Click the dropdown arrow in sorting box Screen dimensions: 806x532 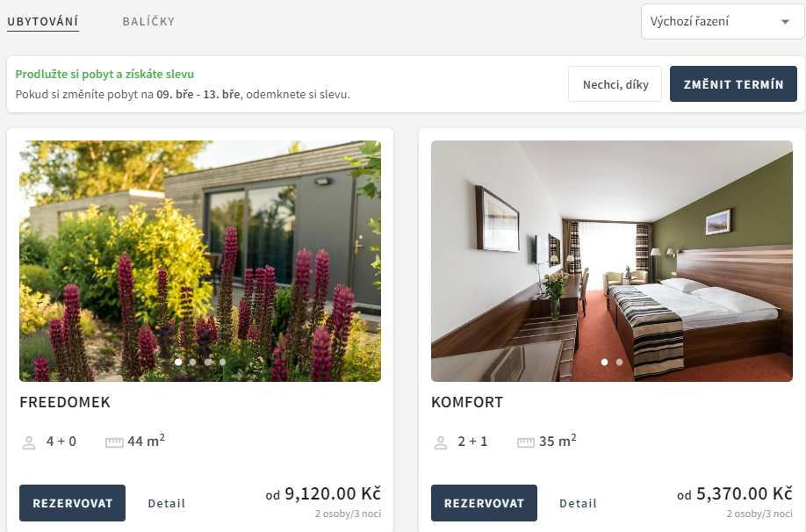(785, 22)
